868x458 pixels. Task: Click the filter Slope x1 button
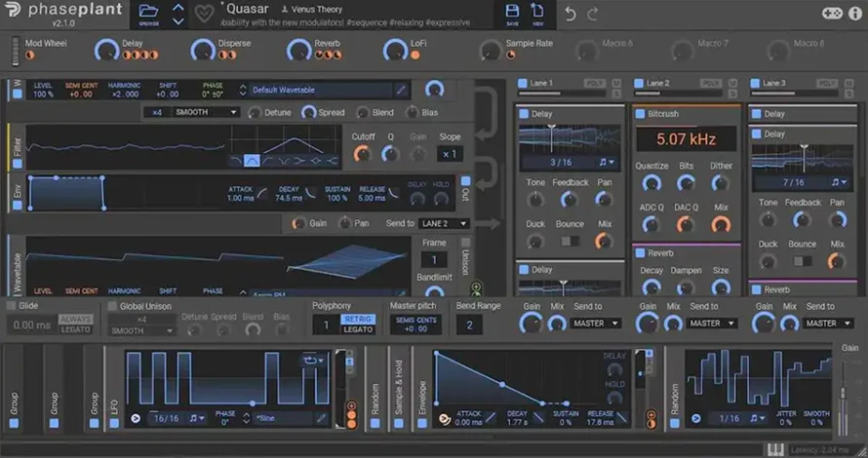click(449, 154)
